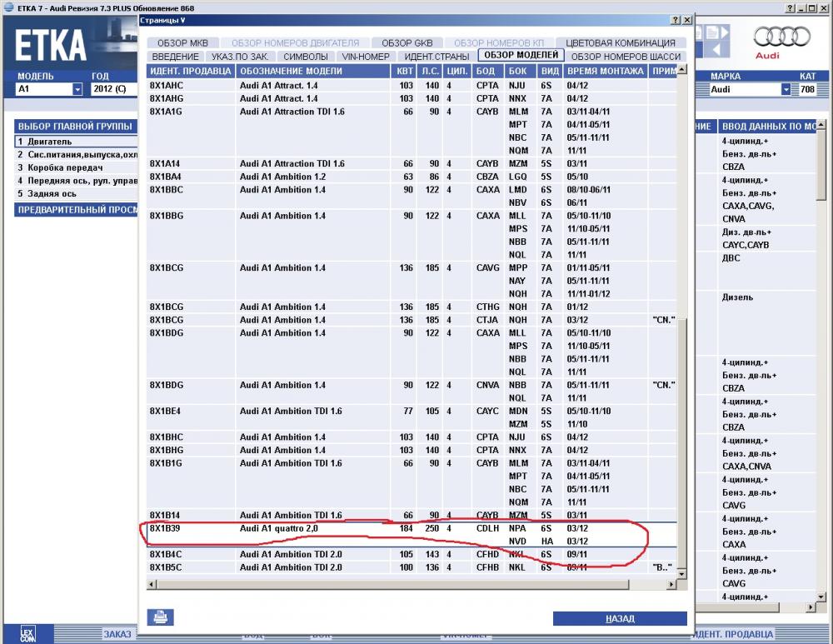The image size is (833, 644).
Task: Open the ОБЗОР НОМЕРОВ ШАССИ tab
Action: 626,57
